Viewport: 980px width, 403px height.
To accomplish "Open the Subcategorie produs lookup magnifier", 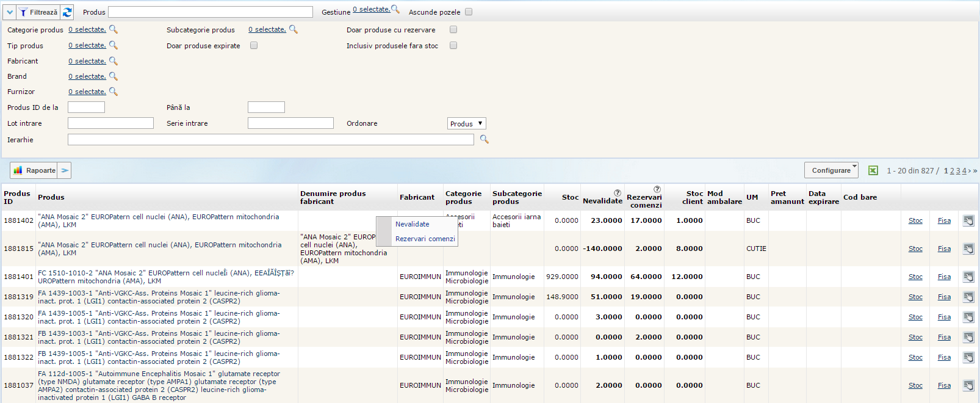I will (294, 29).
